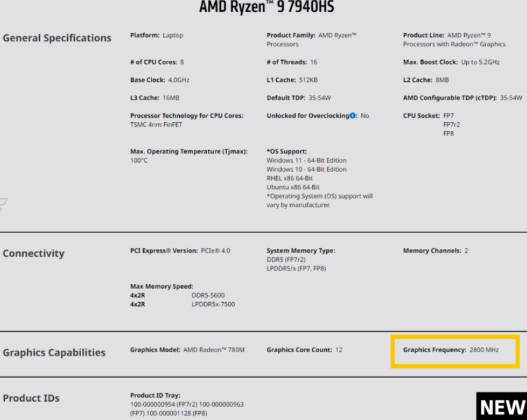This screenshot has height=420, width=527.
Task: Click product ID 100-000000954 (FP7r2)
Action: 163,404
